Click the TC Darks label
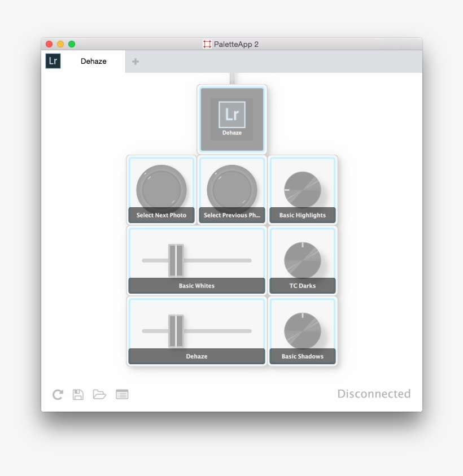The width and height of the screenshot is (463, 476). [x=303, y=286]
